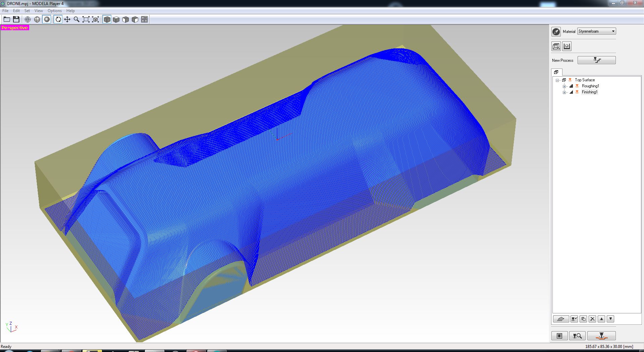Collapse the Top Surface tree node

tap(557, 80)
